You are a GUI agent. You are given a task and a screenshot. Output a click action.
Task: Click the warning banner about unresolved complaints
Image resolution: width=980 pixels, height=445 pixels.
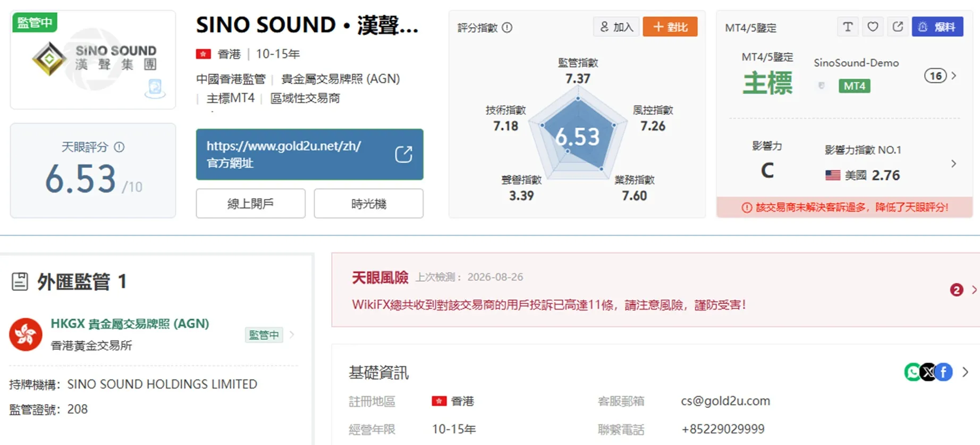coord(844,207)
